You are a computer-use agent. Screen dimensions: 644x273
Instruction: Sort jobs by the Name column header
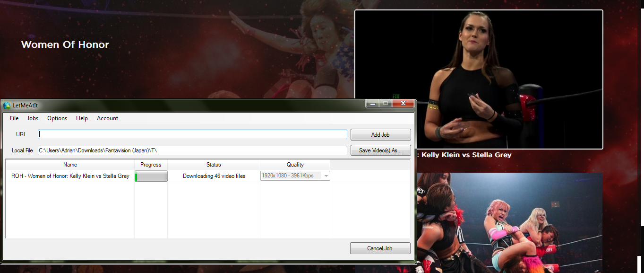[70, 165]
